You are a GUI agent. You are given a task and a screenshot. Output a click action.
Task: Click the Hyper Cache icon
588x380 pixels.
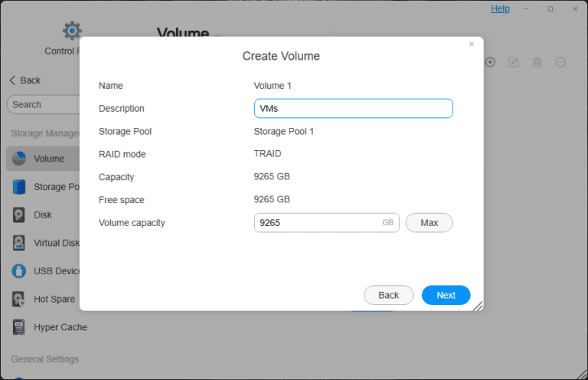click(x=19, y=327)
